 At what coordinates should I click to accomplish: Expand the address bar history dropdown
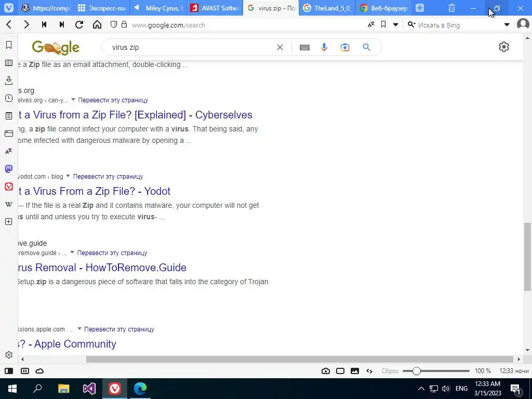395,25
